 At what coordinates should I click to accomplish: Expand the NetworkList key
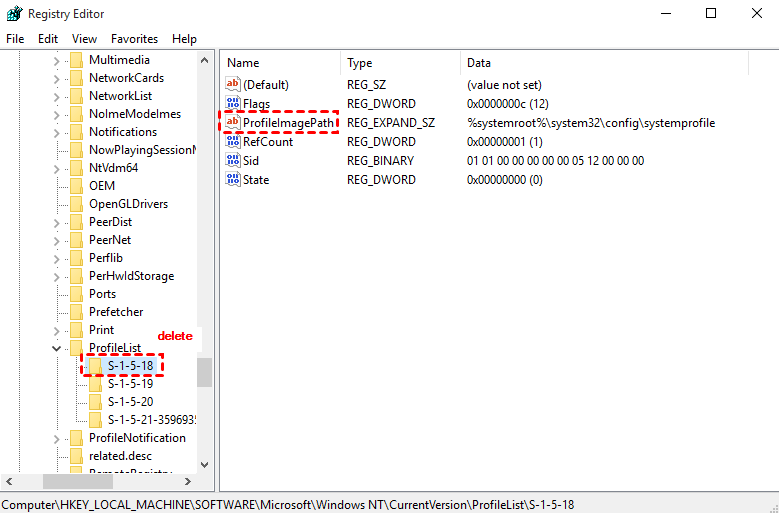pos(56,97)
